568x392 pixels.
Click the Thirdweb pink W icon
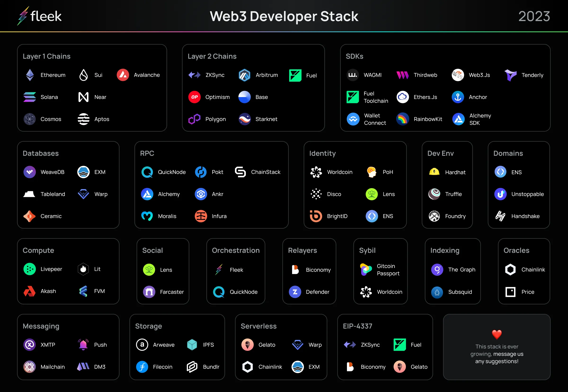tap(403, 75)
